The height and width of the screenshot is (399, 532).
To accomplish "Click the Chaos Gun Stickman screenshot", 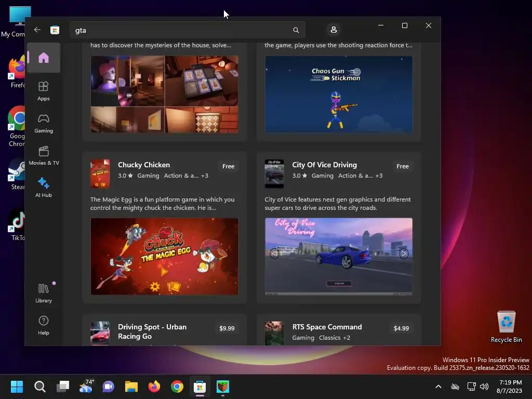I will (x=339, y=95).
